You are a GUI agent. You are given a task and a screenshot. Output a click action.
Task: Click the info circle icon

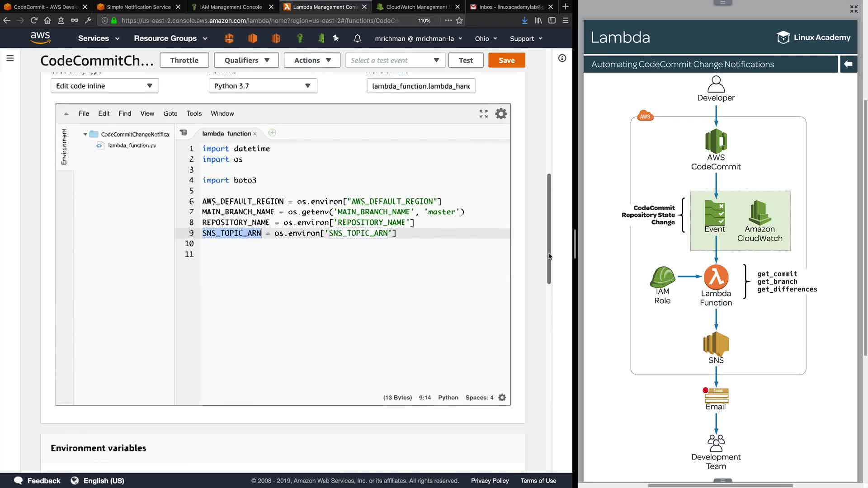coord(562,58)
